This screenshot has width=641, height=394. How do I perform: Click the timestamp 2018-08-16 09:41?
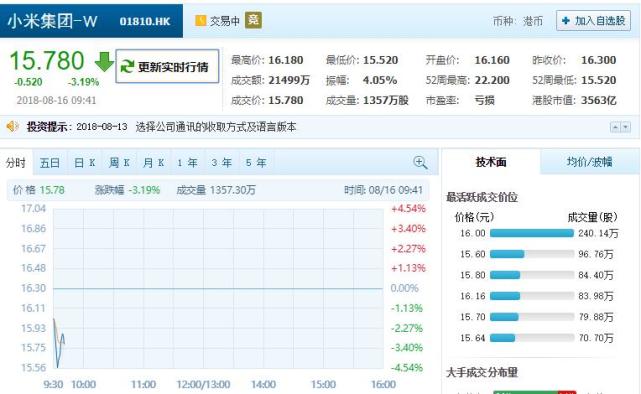pos(56,100)
